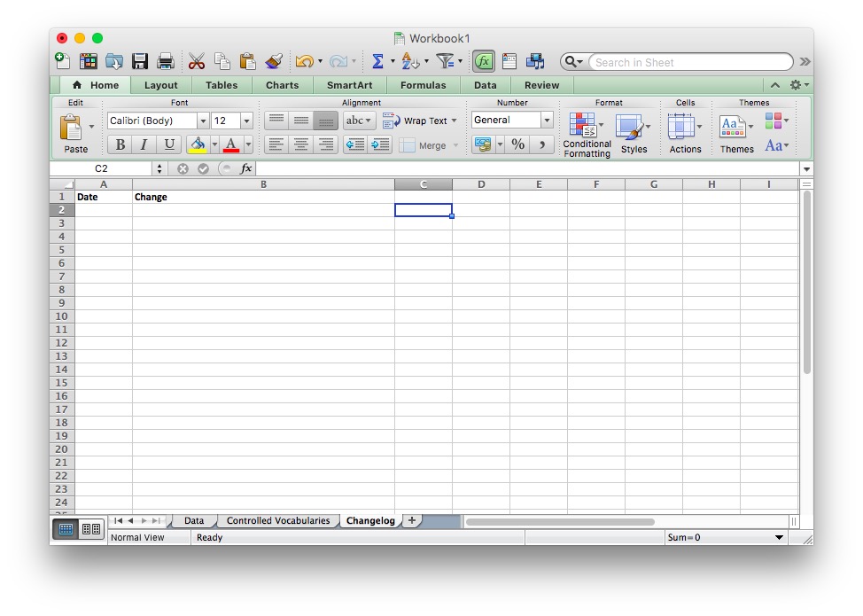Expand the General number format dropdown

pyautogui.click(x=547, y=121)
